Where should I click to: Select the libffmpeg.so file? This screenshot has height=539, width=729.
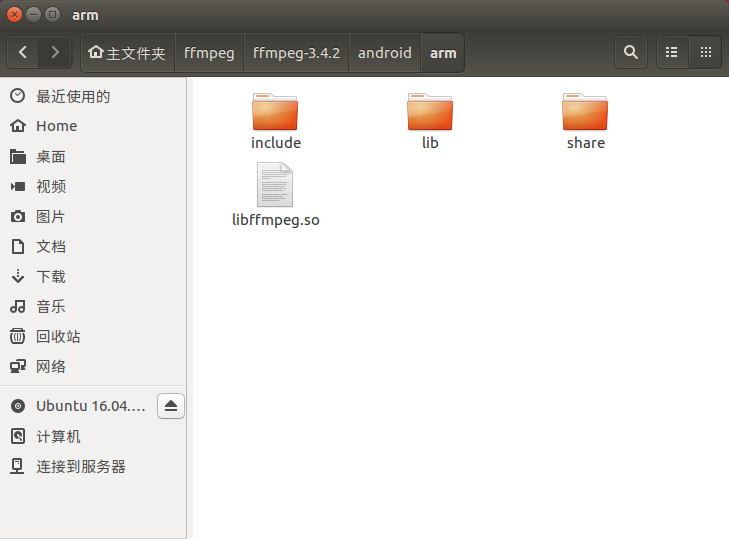click(x=276, y=195)
